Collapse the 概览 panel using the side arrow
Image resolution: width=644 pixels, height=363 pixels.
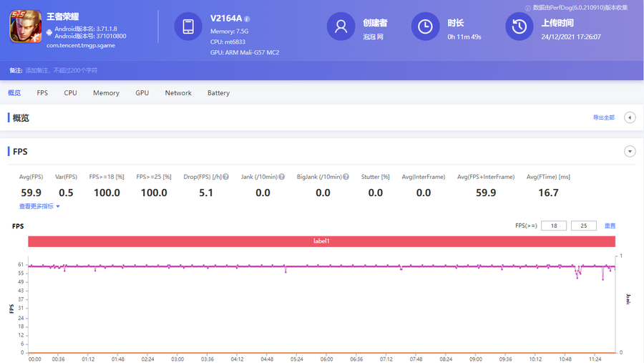click(x=630, y=117)
